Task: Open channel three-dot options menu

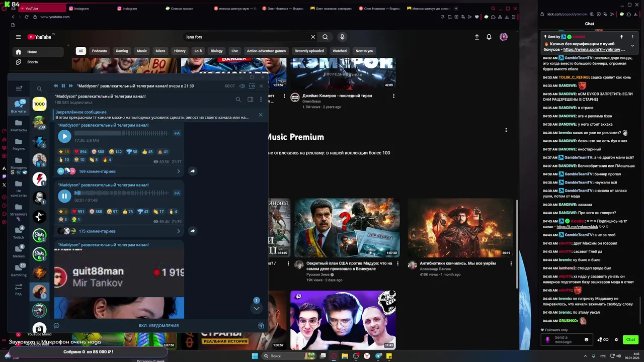Action: tap(261, 100)
